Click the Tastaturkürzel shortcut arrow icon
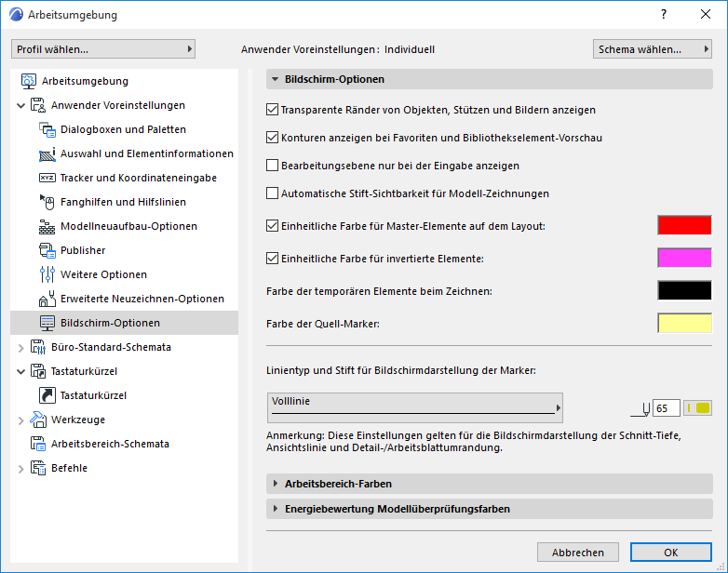 click(47, 395)
